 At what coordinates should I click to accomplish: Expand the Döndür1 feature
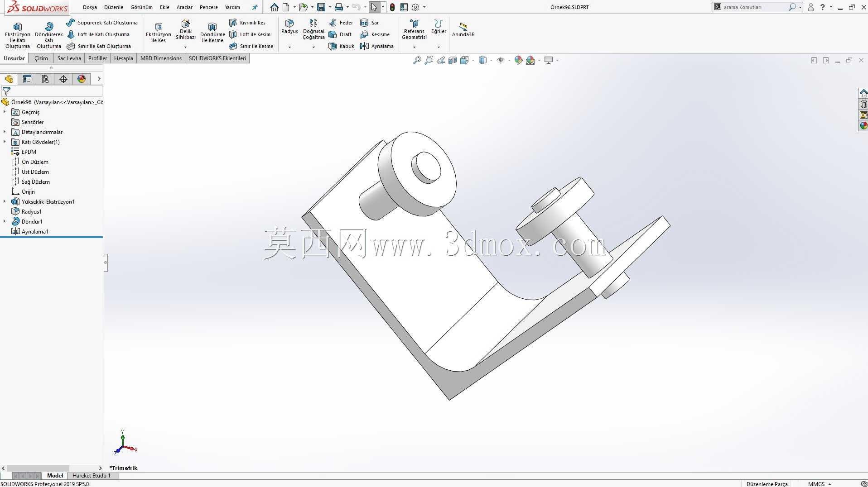click(x=5, y=221)
